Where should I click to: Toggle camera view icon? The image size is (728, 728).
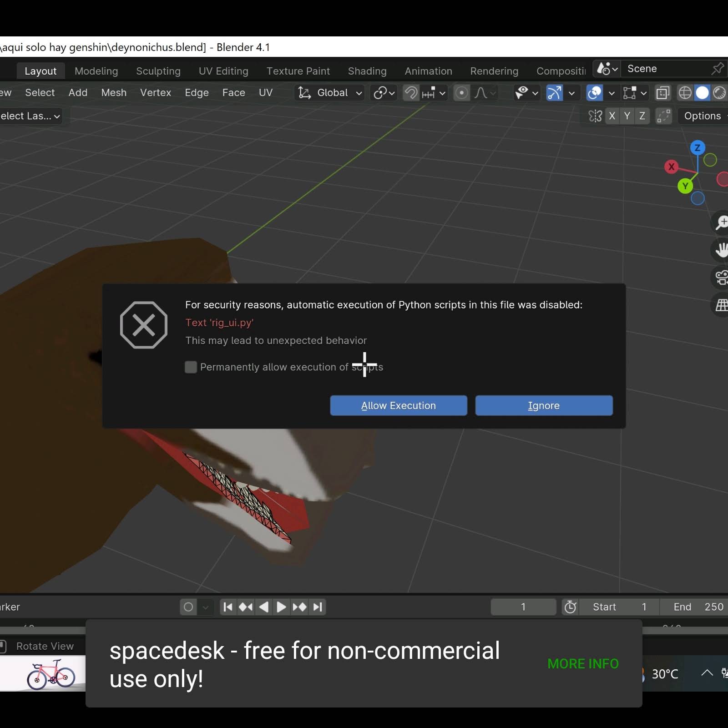(x=721, y=277)
